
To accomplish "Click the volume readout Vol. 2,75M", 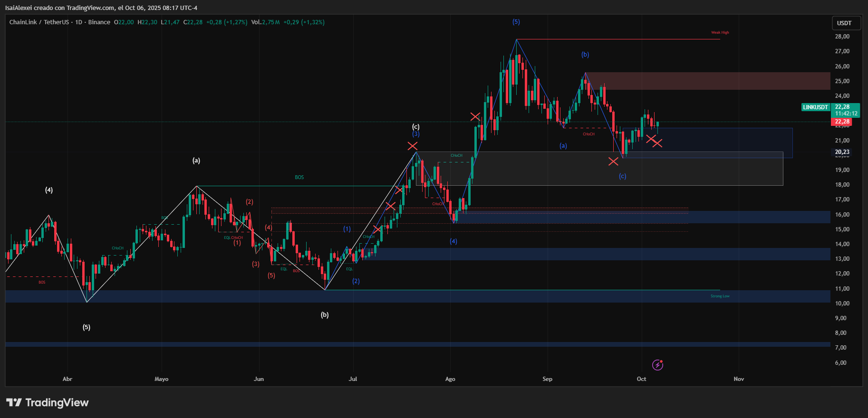I will [265, 22].
